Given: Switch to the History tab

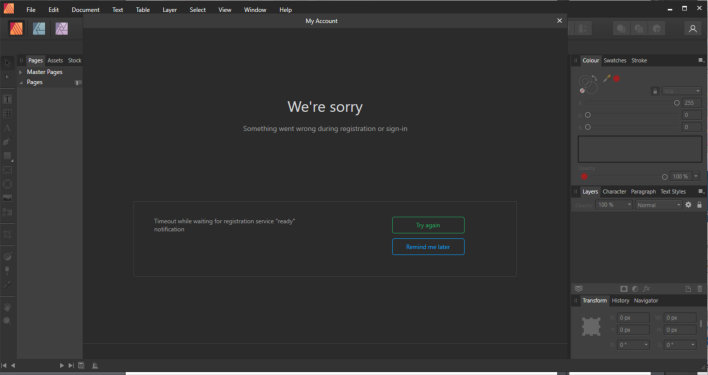Looking at the screenshot, I should [620, 301].
